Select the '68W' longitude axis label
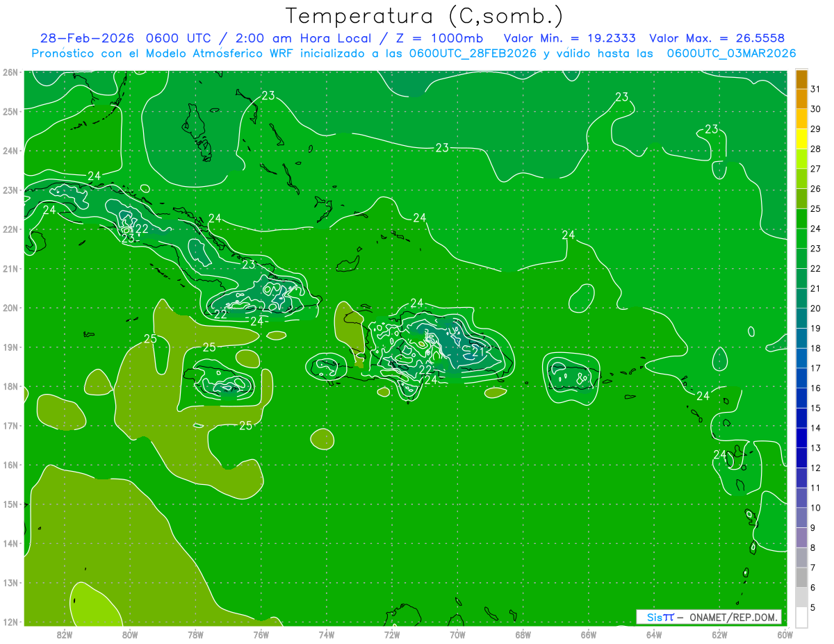Viewport: 834px width, 644px height. click(x=523, y=634)
